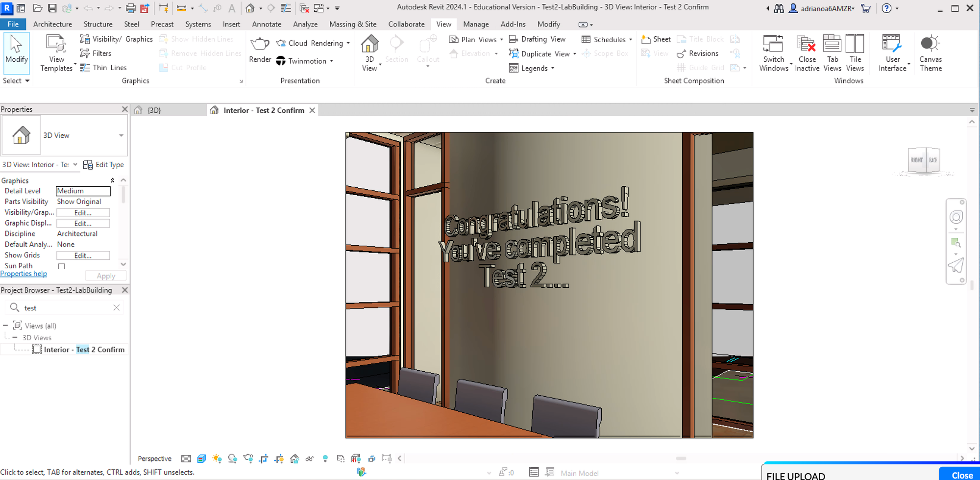The image size is (980, 480).
Task: Expand Cloud Rendering dropdown arrow
Action: (x=348, y=43)
